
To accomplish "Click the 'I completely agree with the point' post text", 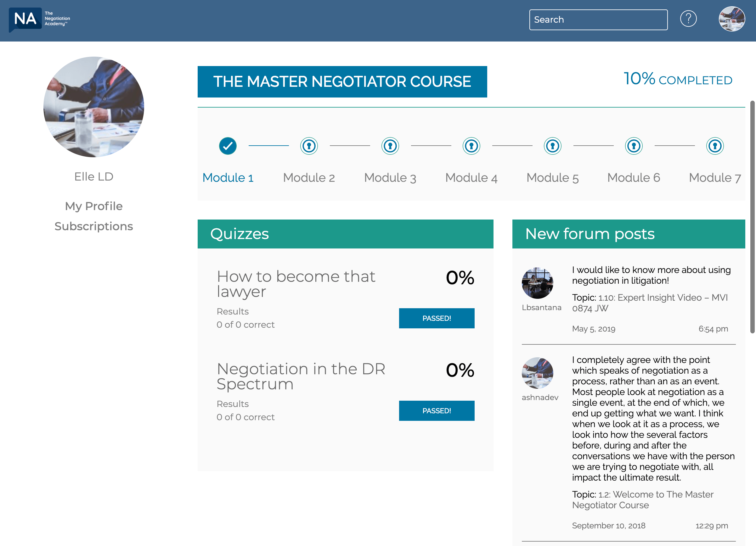I will [653, 418].
